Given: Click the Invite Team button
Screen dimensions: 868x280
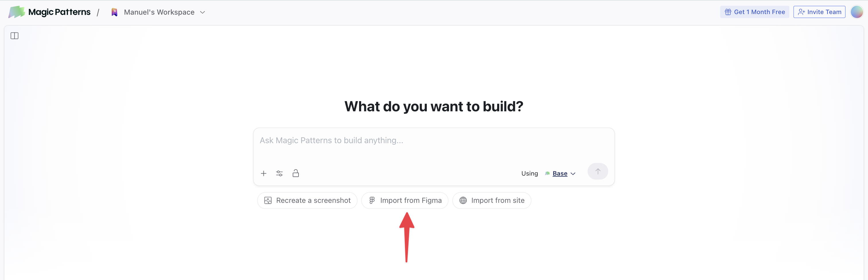Looking at the screenshot, I should click(x=819, y=12).
